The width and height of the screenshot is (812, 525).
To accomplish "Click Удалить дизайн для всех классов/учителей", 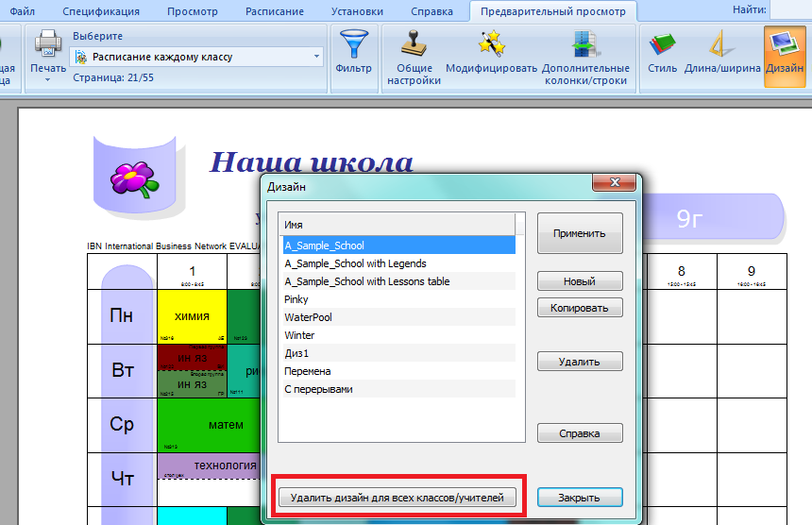I will point(397,498).
